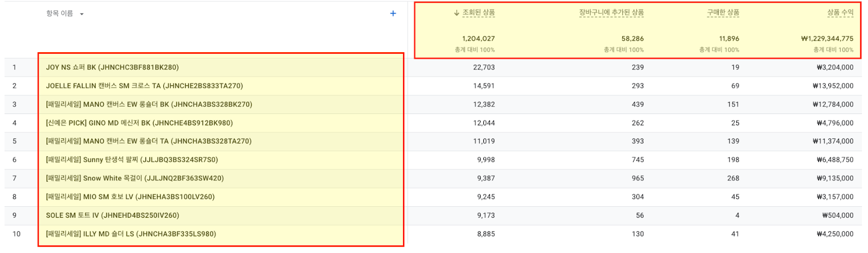The image size is (868, 253).
Task: Click the total 58,286 cart additions value
Action: point(633,39)
